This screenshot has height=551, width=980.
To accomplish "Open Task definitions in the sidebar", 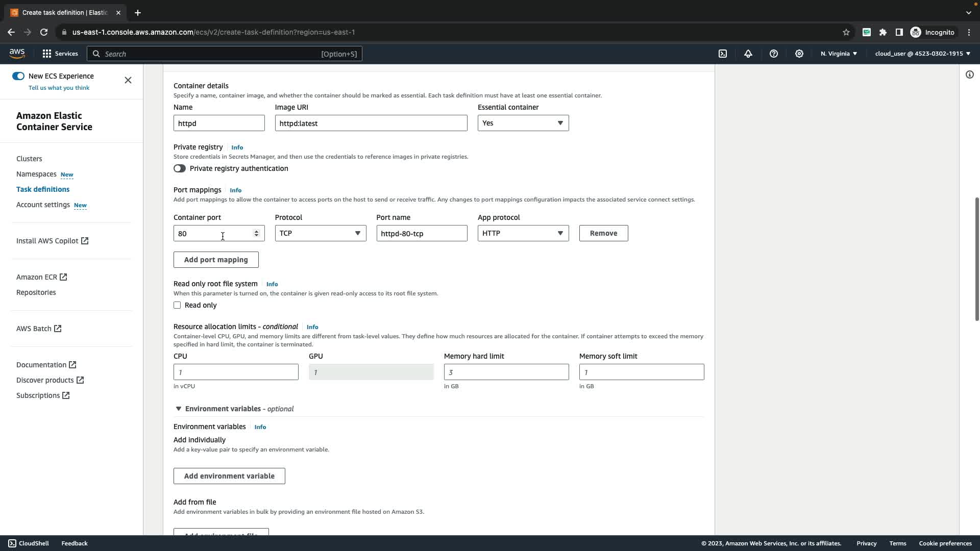I will [x=43, y=189].
